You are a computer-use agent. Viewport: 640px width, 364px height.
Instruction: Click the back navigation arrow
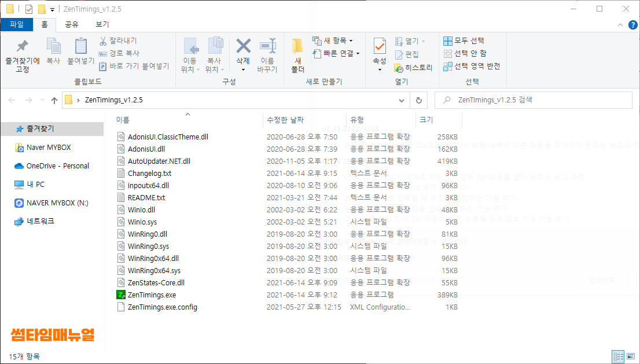[x=12, y=100]
